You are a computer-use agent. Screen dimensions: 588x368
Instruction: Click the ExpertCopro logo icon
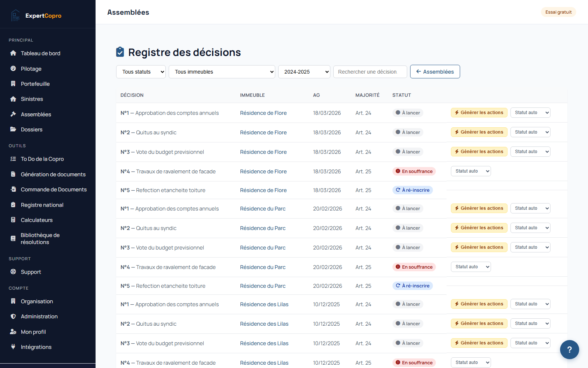pyautogui.click(x=16, y=15)
